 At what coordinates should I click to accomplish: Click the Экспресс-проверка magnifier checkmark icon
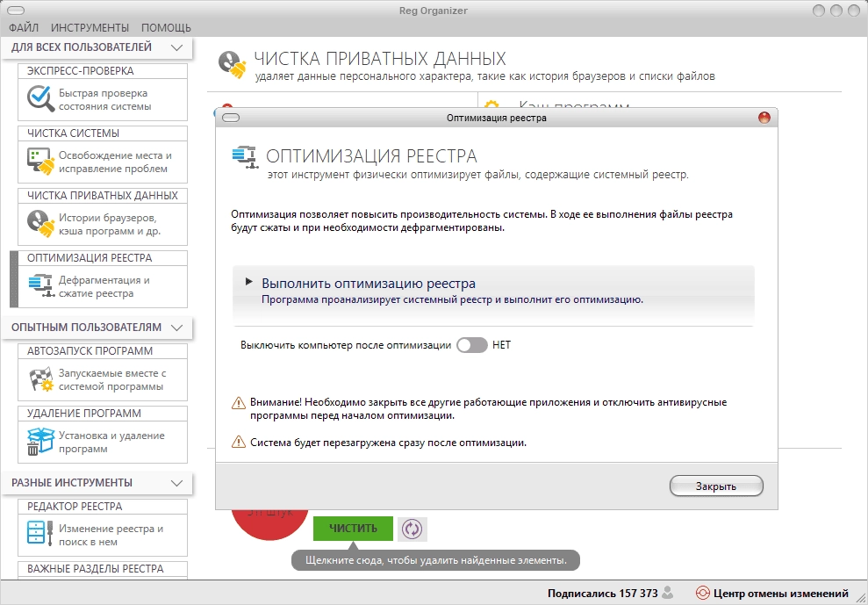(40, 99)
